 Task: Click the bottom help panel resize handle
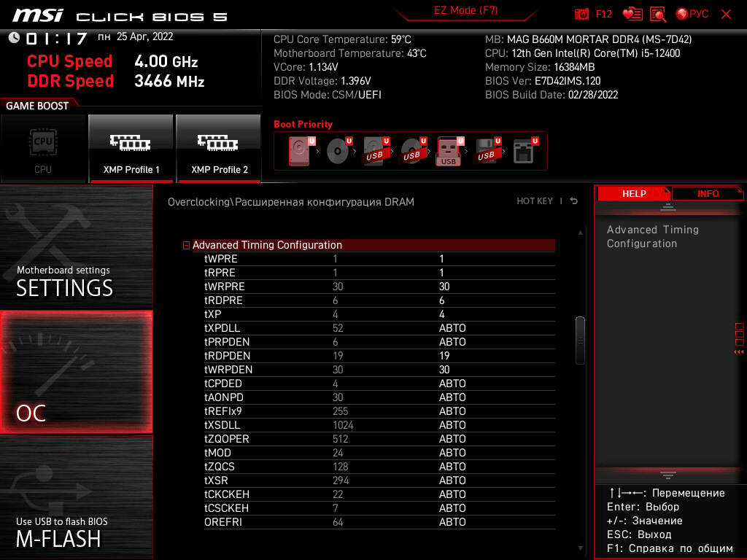668,475
